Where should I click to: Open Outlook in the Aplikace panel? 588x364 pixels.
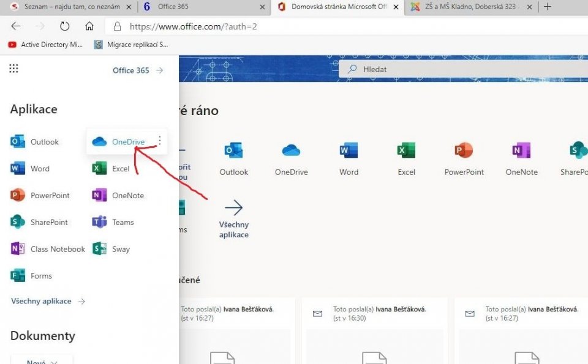(x=34, y=141)
